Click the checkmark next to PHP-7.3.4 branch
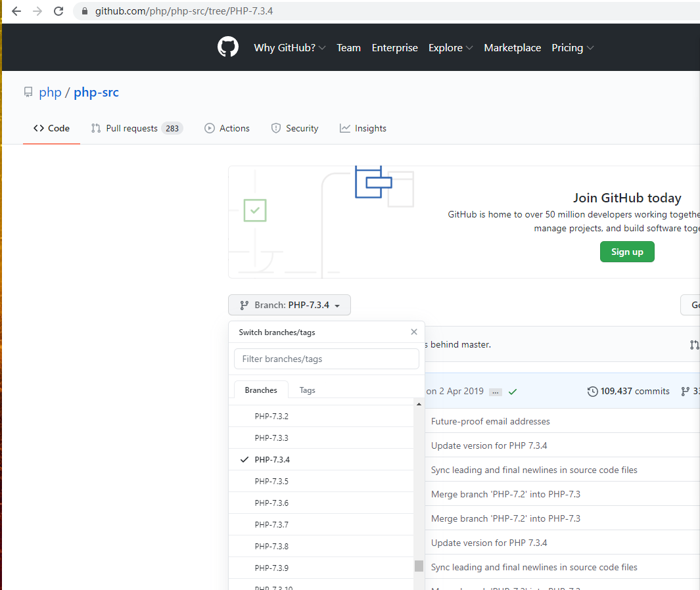Image resolution: width=700 pixels, height=590 pixels. [244, 459]
